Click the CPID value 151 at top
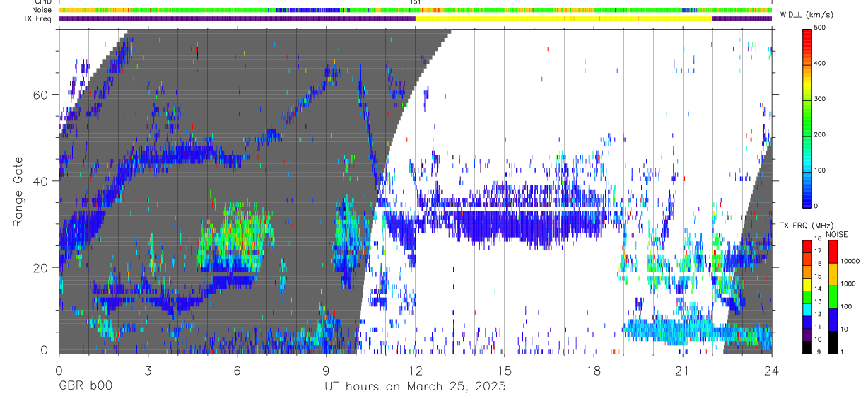Viewport: 868px width, 401px height. pos(415,2)
